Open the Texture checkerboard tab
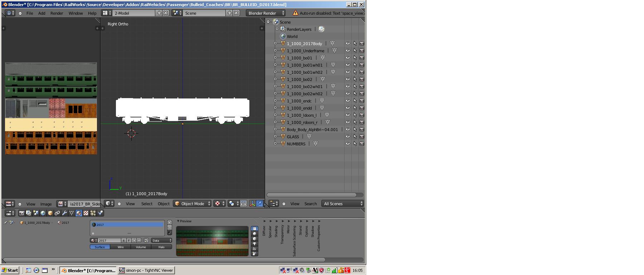This screenshot has width=644, height=275. click(86, 213)
